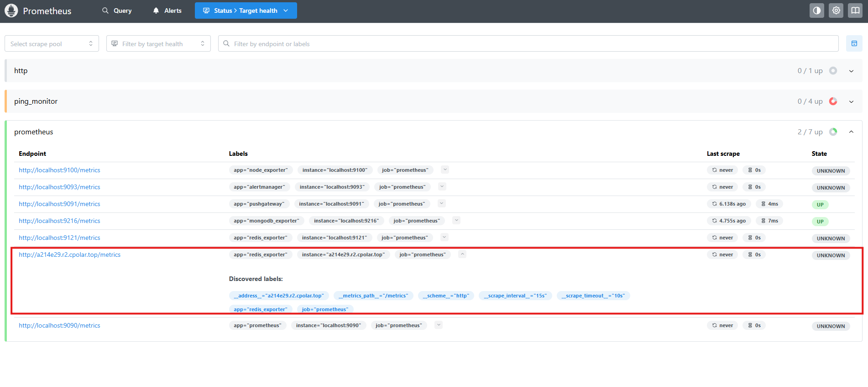Expand labels for the alertmanager target
The image size is (868, 387).
pyautogui.click(x=442, y=186)
